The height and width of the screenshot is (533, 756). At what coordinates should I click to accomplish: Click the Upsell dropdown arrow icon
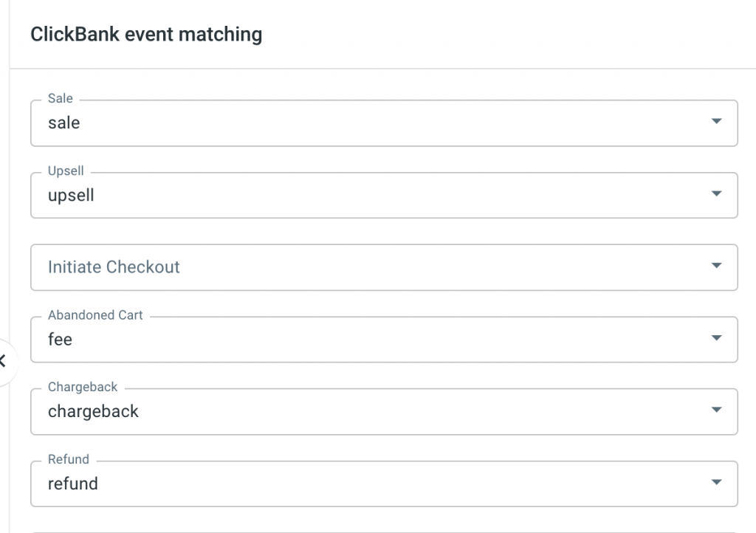click(x=715, y=194)
